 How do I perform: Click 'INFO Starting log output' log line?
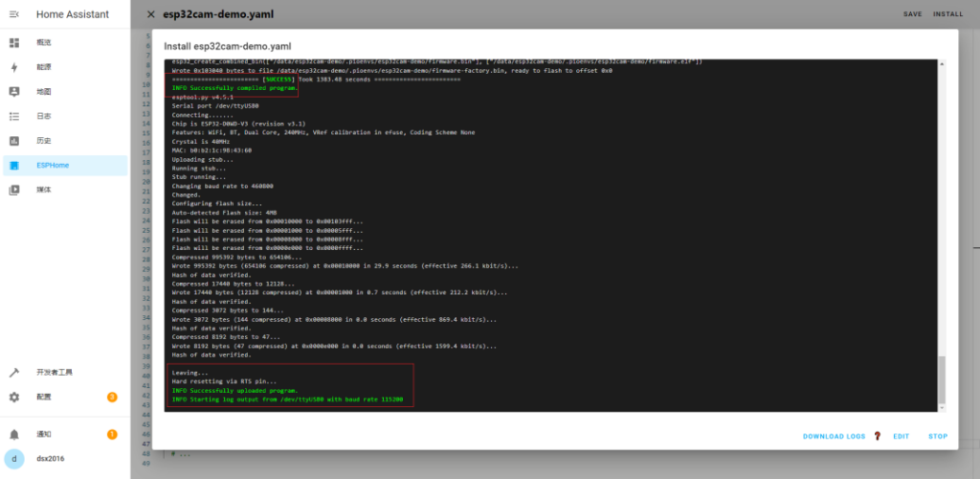pyautogui.click(x=287, y=399)
